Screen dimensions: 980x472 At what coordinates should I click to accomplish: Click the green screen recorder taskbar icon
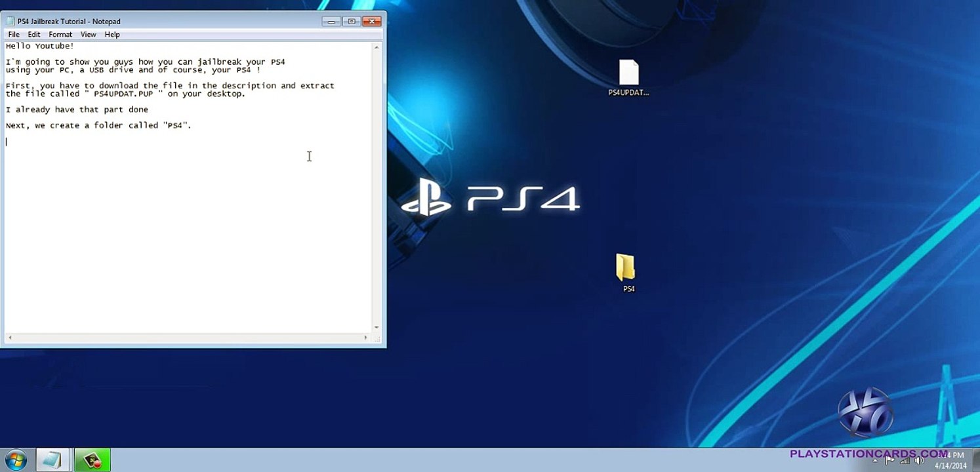point(92,460)
